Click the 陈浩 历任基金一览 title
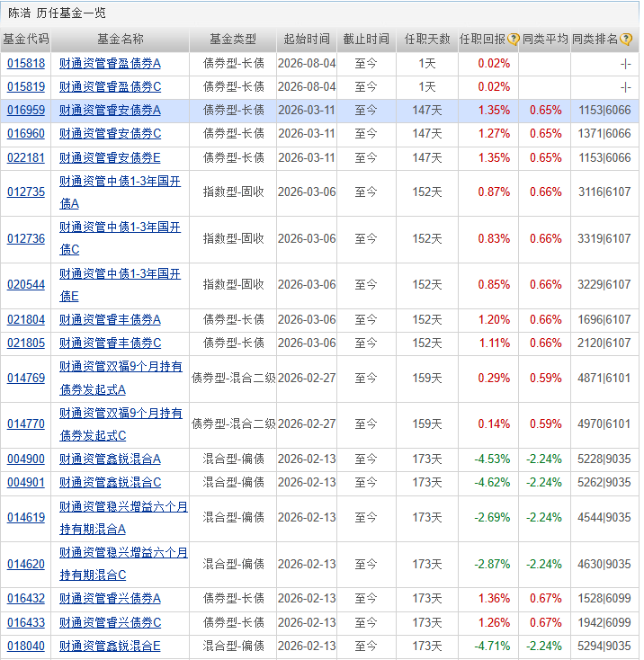Screen dimensions: 644x660 [x=57, y=13]
